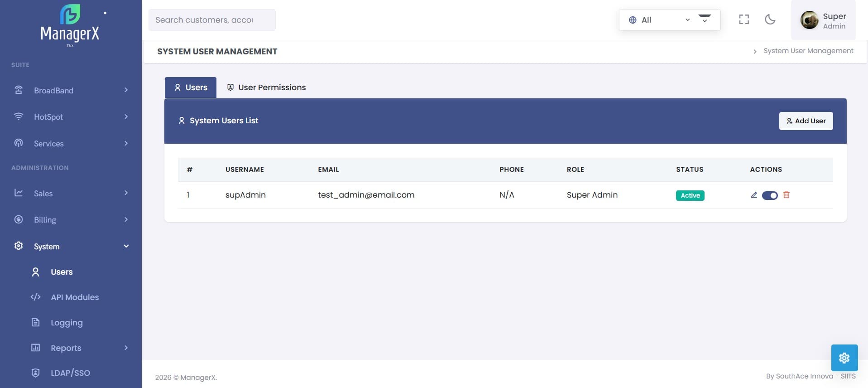Image resolution: width=868 pixels, height=388 pixels.
Task: Click the Services fingerprint icon
Action: [19, 143]
